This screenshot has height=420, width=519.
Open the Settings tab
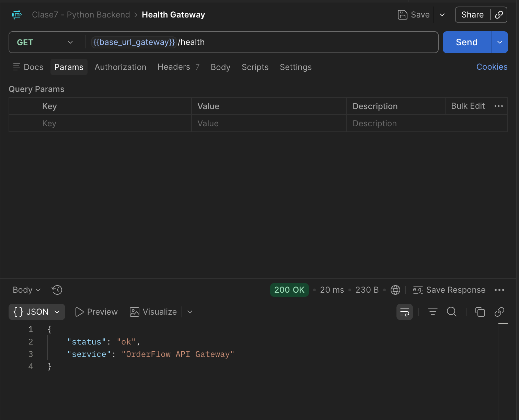[296, 67]
